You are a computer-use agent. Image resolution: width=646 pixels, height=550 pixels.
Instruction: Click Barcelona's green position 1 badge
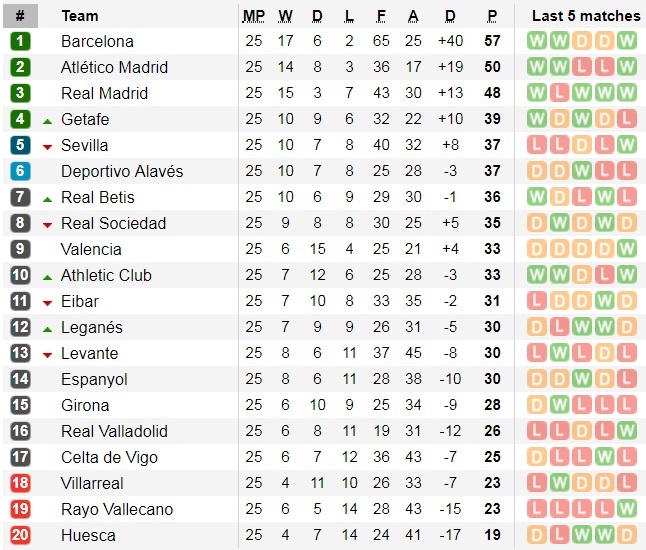coord(20,41)
